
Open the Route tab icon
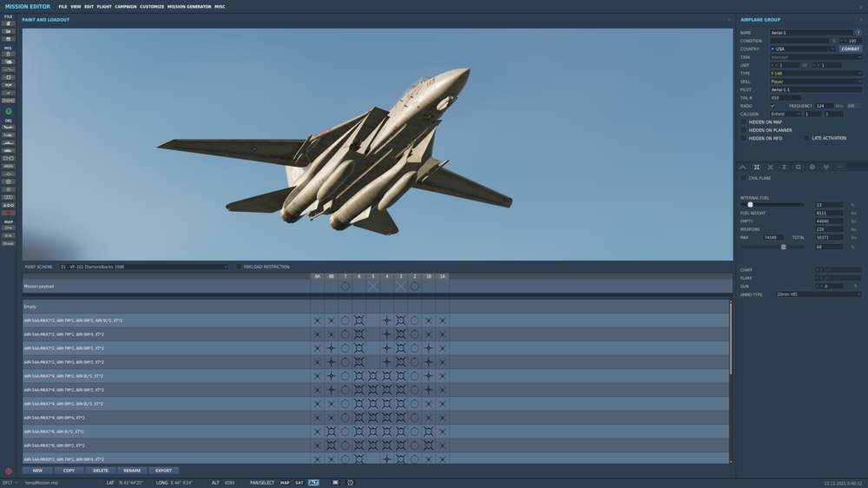pos(743,168)
